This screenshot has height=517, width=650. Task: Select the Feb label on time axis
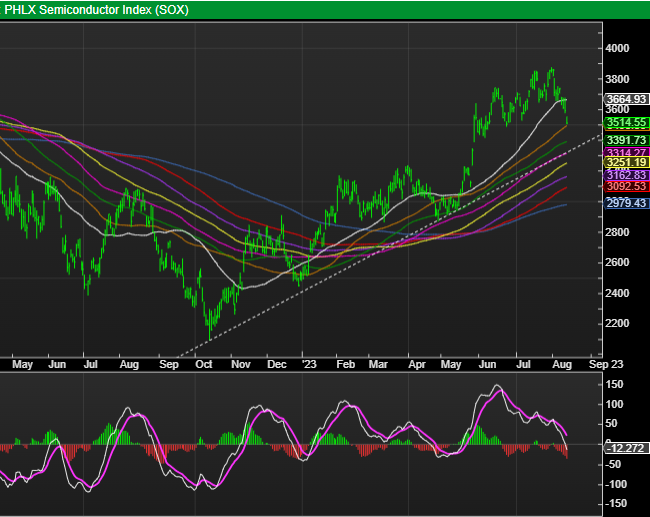pos(345,364)
